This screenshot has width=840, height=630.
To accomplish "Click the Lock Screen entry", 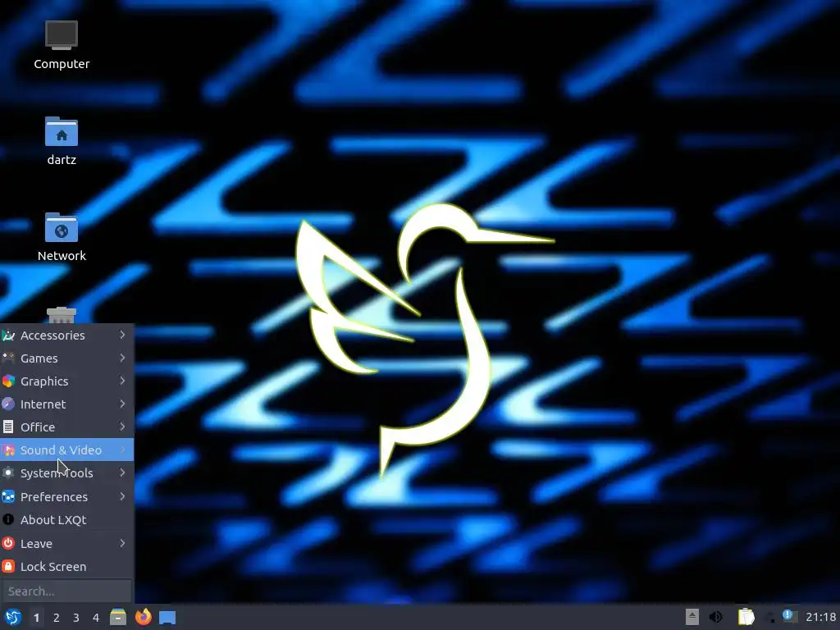I will 67,566.
